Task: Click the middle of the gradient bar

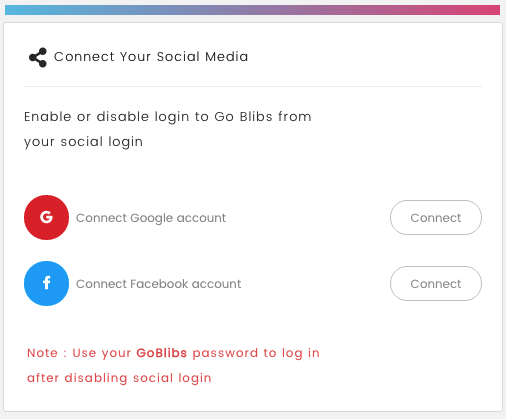Action: tap(252, 10)
